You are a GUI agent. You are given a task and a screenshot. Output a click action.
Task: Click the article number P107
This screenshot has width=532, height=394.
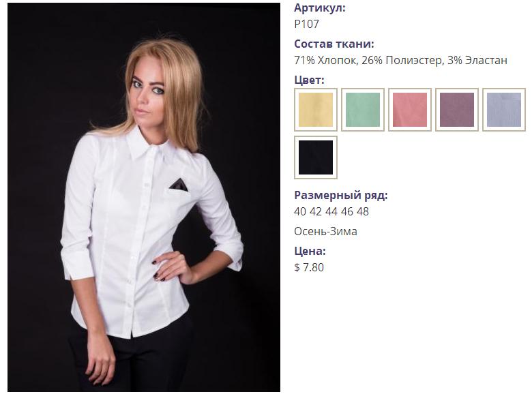(x=307, y=24)
